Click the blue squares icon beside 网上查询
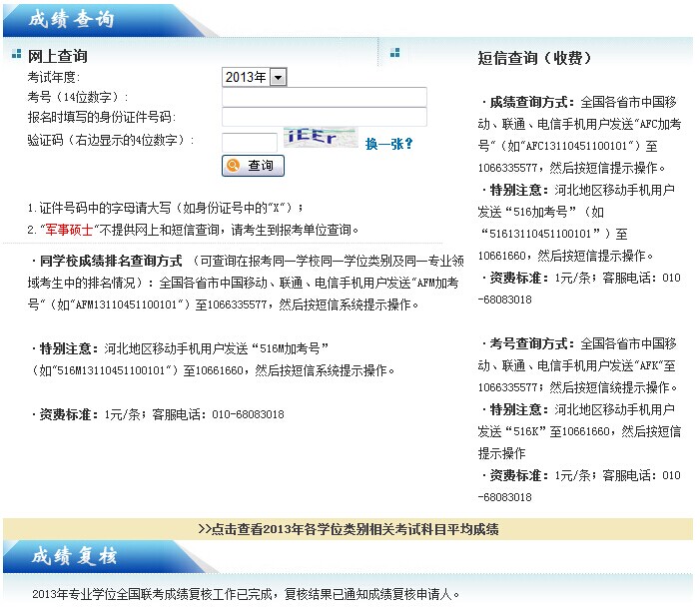Image resolution: width=700 pixels, height=613 pixels. [16, 54]
